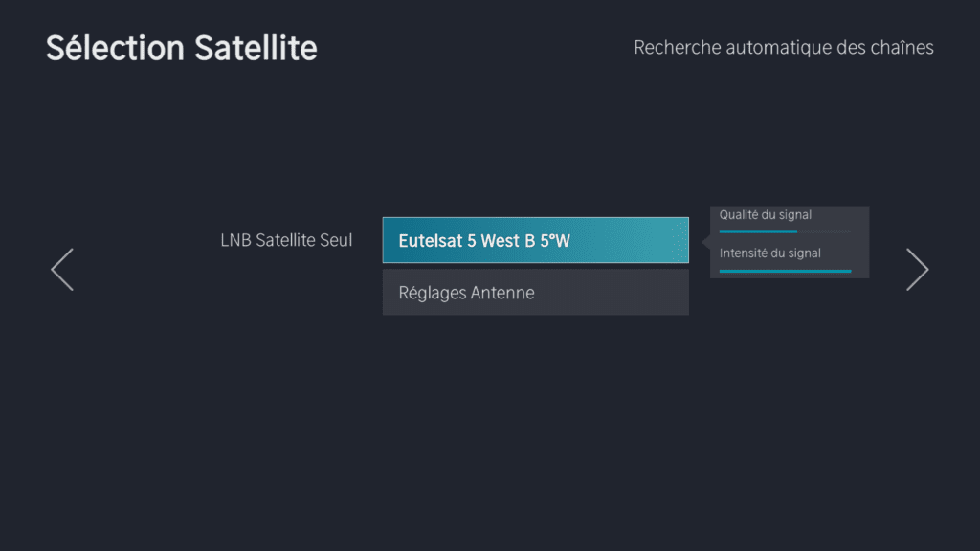Click the triangle pointer on the signal panel
980x551 pixels.
706,242
